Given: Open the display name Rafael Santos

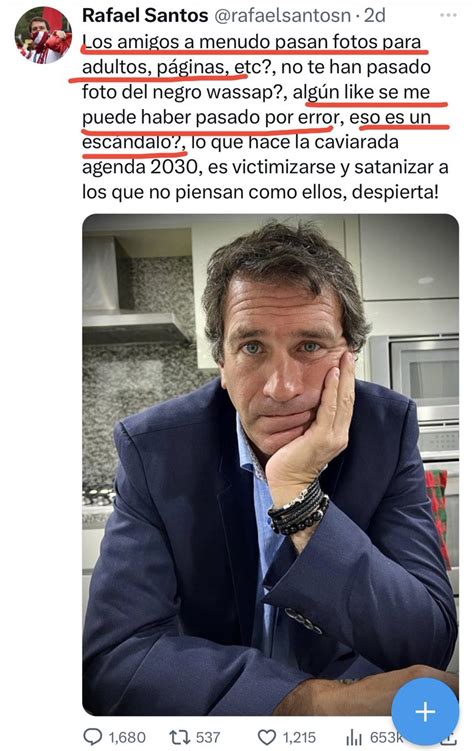Looking at the screenshot, I should click(145, 15).
